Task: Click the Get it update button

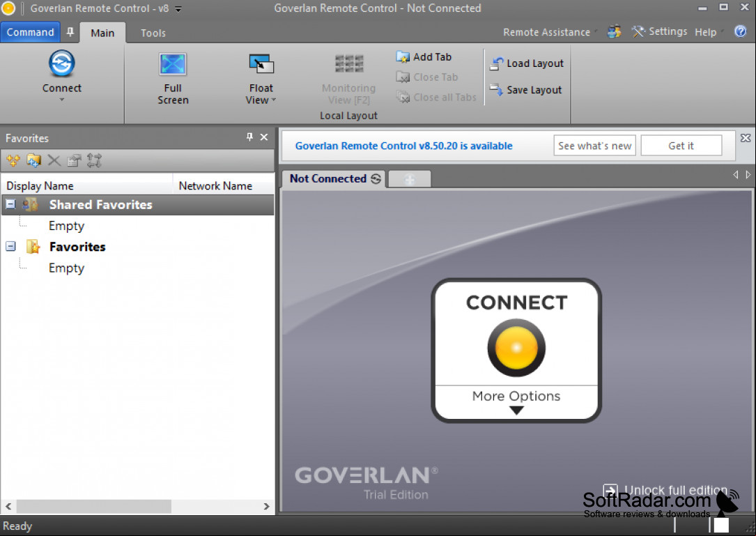Action: click(x=681, y=146)
